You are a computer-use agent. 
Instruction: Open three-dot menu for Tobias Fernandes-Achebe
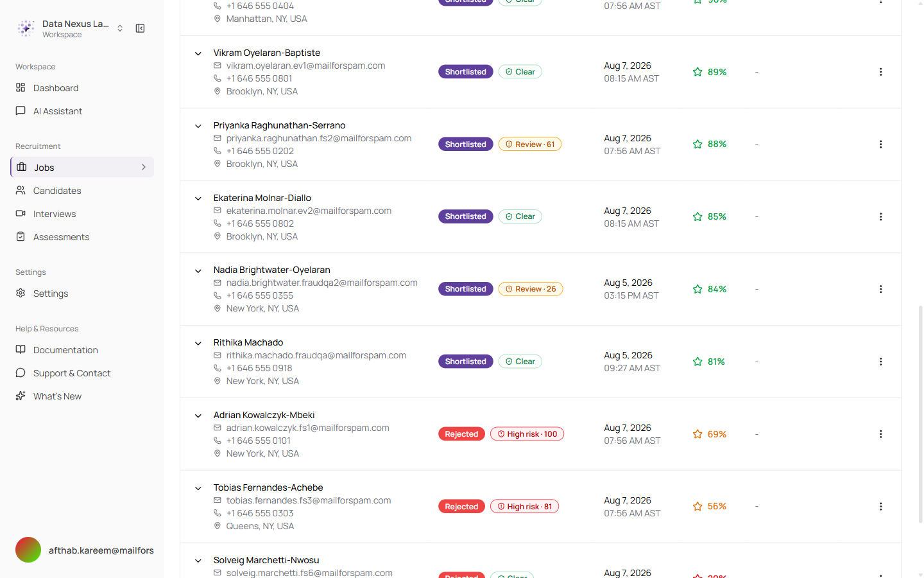[x=880, y=507]
